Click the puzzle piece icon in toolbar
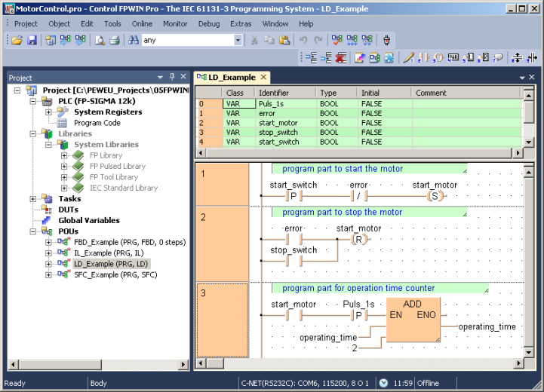 point(389,57)
